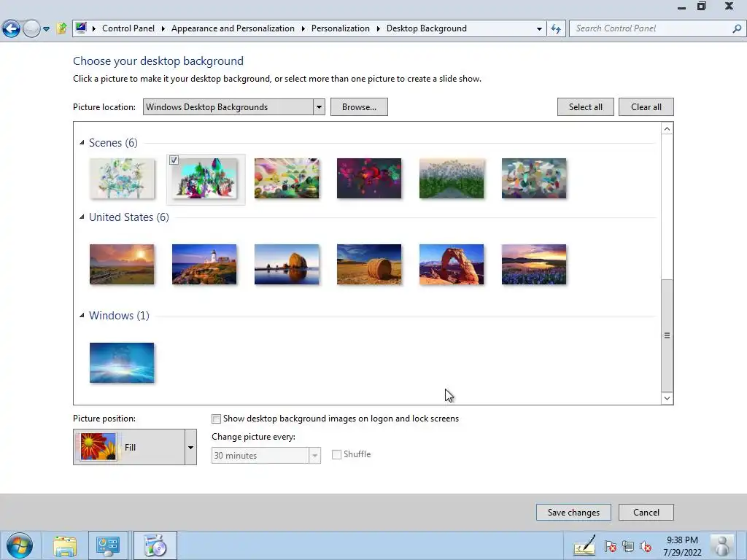Image resolution: width=747 pixels, height=560 pixels.
Task: Collapse the United States group
Action: click(82, 217)
